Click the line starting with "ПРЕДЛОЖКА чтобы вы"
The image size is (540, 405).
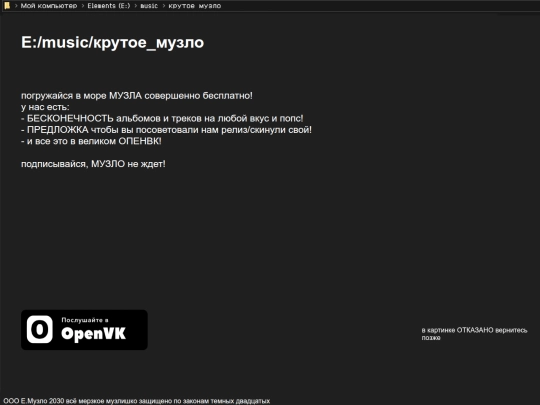tap(166, 130)
